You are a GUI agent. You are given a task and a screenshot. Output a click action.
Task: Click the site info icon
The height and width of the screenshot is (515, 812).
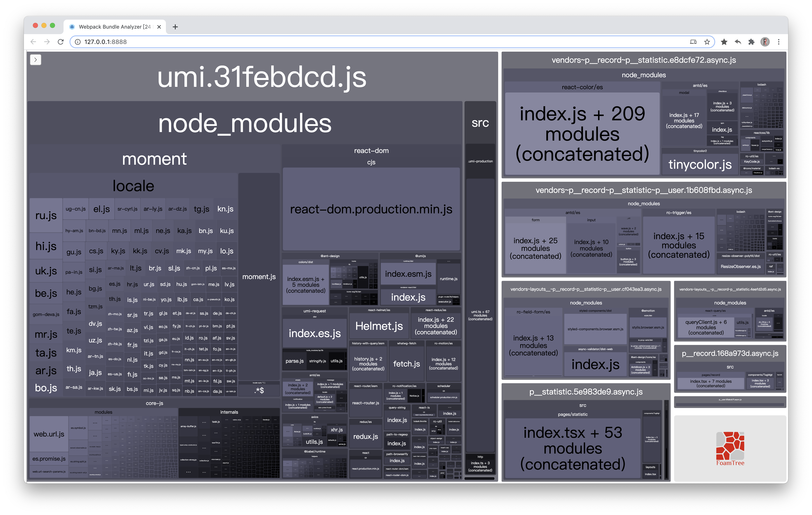click(x=78, y=42)
